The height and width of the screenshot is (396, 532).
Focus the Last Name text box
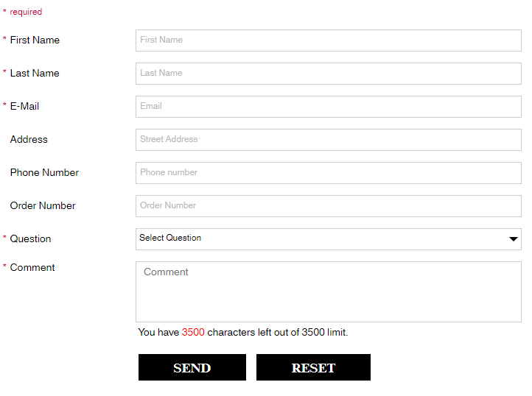329,74
